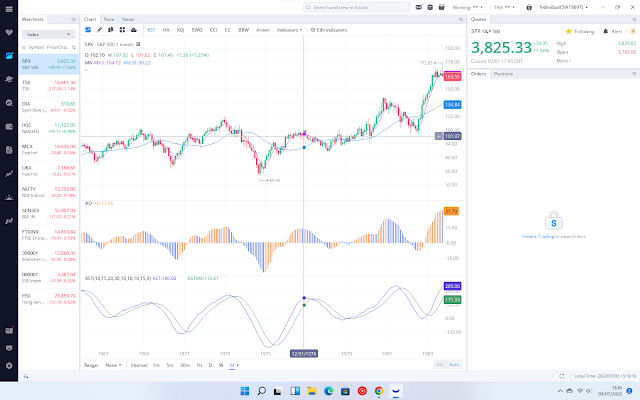Switch to the Note tab
The image size is (640, 400).
click(x=109, y=19)
